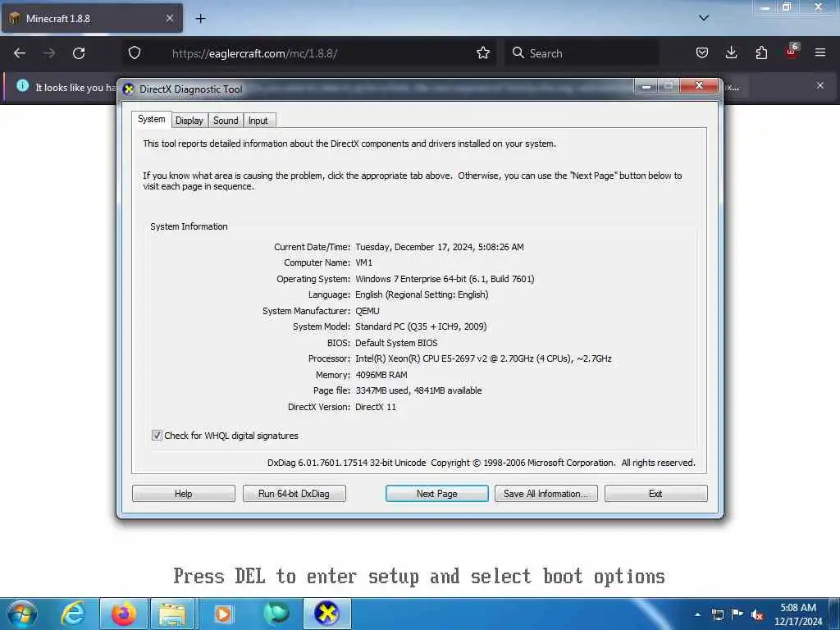Close the Minecraft 1.8.8 tab
Screen dimensions: 840x630
coord(169,18)
